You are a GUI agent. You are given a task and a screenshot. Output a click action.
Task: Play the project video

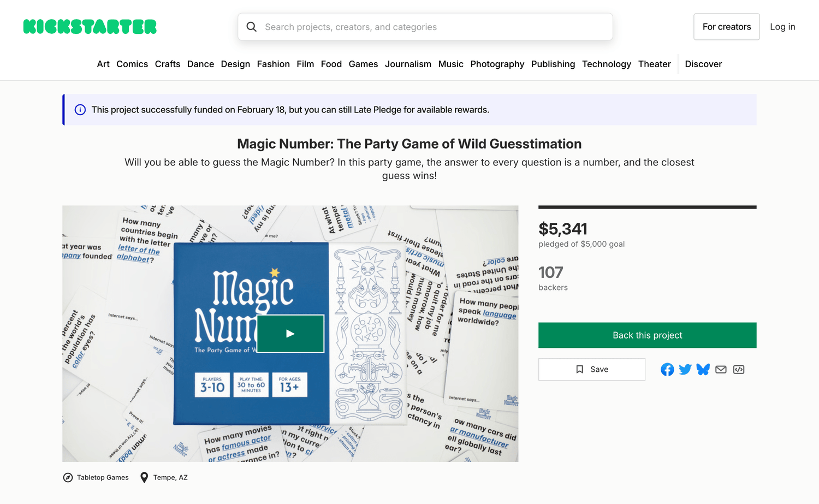point(290,334)
